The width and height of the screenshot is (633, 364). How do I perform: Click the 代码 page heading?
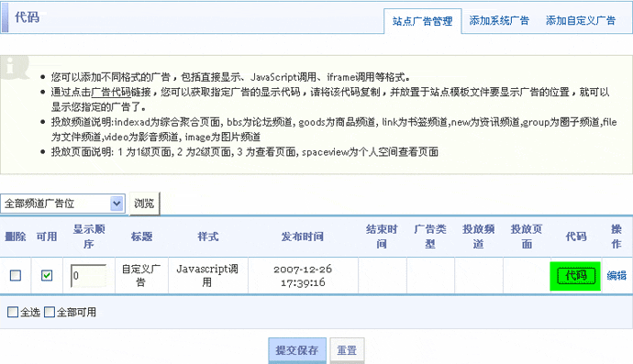pos(27,17)
